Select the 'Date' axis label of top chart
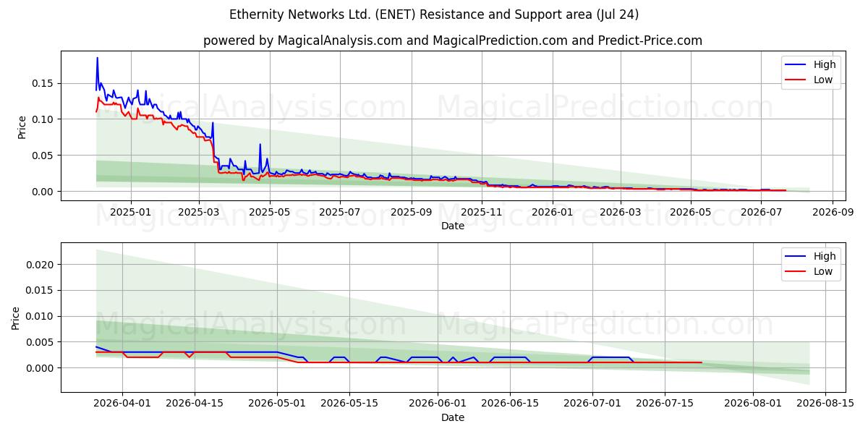868x434 pixels. pos(453,226)
